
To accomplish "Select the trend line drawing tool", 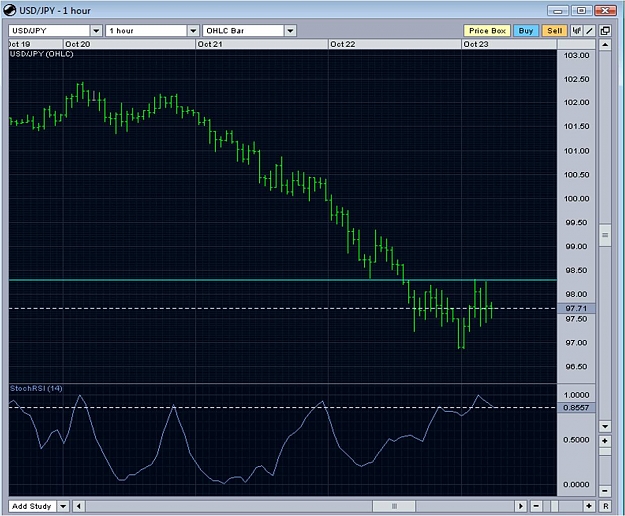I will (590, 31).
